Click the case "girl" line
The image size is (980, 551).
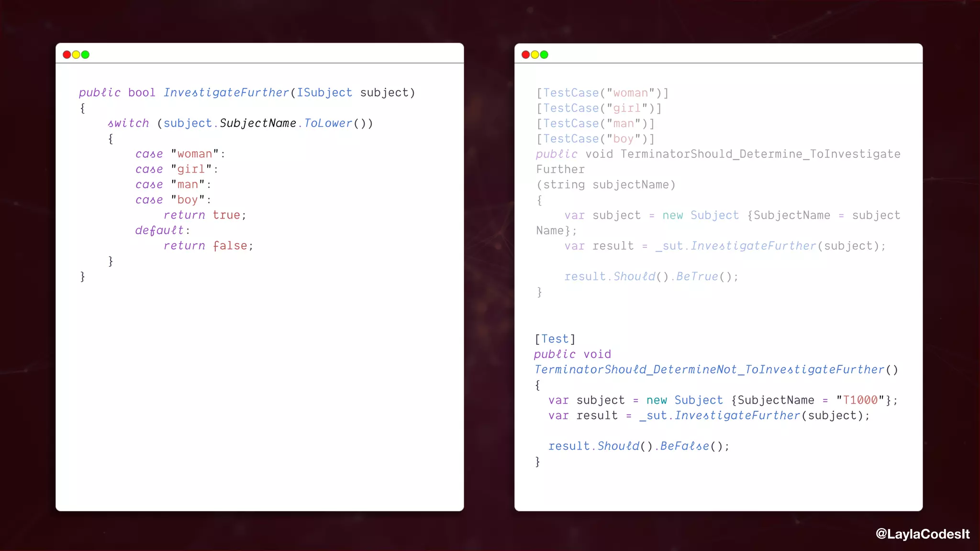pyautogui.click(x=177, y=169)
